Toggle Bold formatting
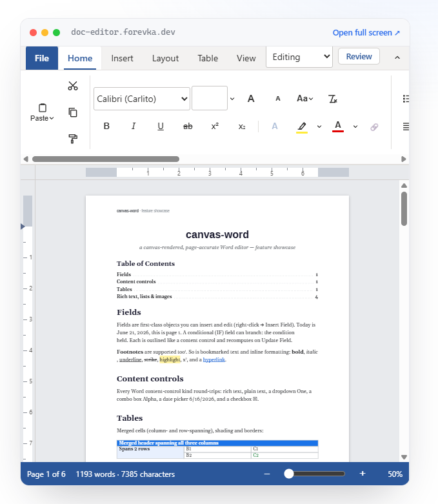Image resolution: width=438 pixels, height=504 pixels. (x=106, y=126)
